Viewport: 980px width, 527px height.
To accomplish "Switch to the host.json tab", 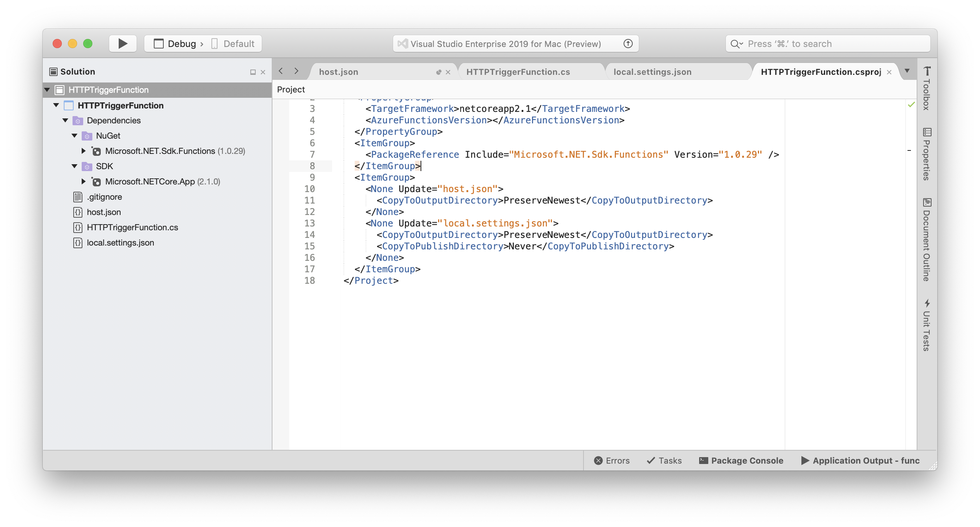I will [339, 71].
